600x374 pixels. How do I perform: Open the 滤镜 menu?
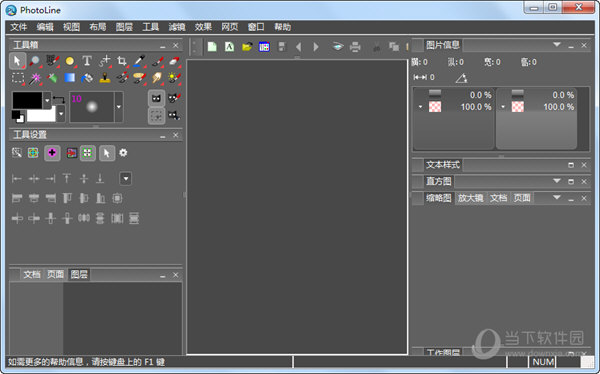click(x=177, y=27)
